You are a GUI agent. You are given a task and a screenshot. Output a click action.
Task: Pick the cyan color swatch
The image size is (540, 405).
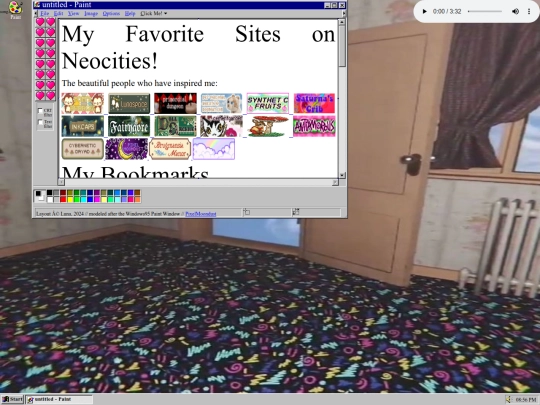coord(83,199)
